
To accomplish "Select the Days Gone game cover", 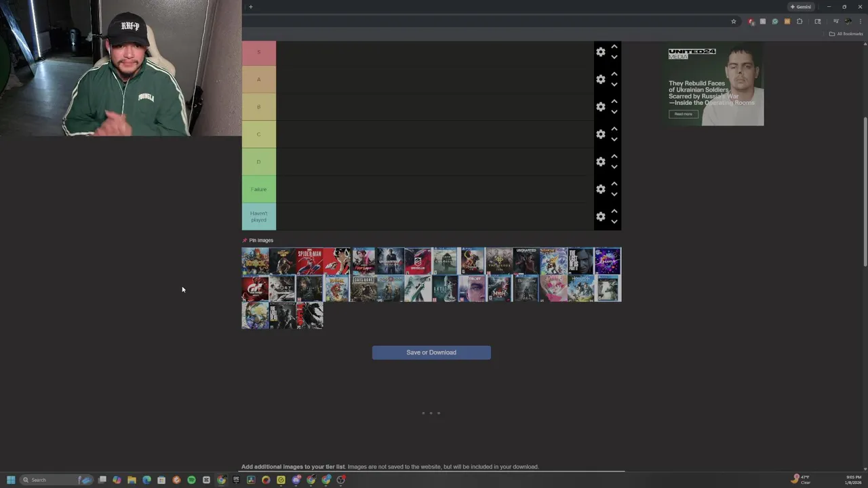I will (x=363, y=288).
